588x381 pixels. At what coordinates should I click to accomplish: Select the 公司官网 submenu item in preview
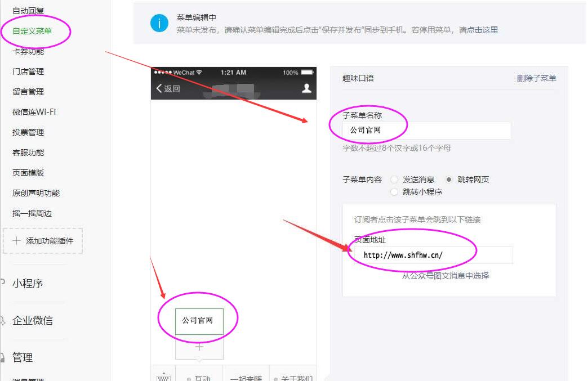(199, 321)
